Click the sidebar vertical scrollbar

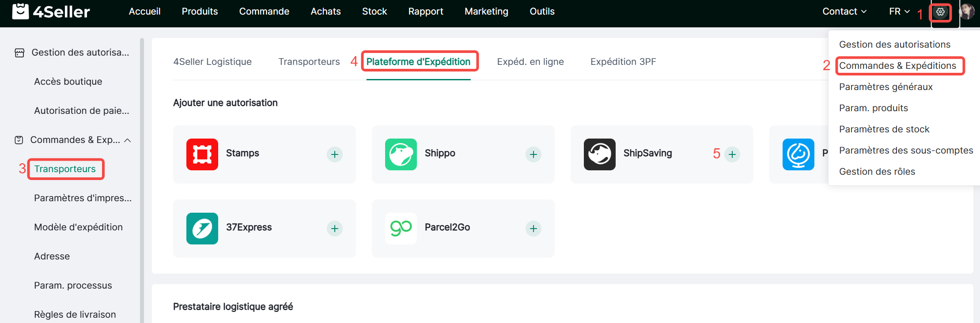142,177
